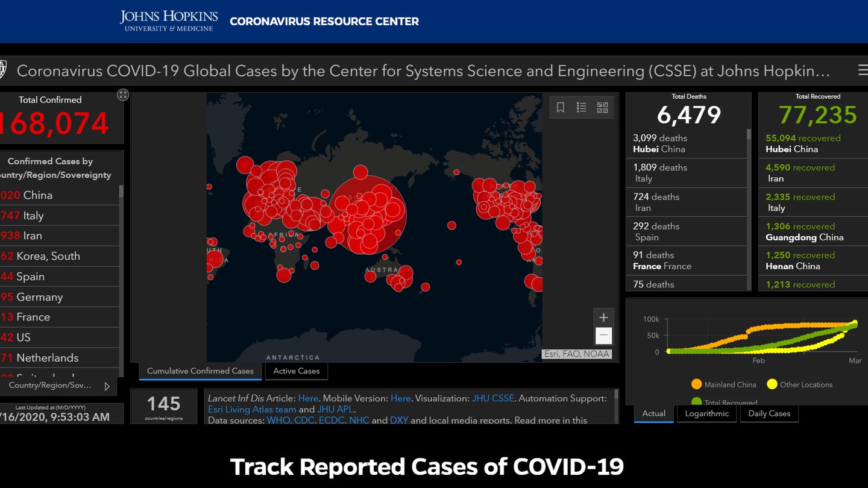Screen dimensions: 868x488
Task: Select China in the confirmed cases list
Action: click(60, 195)
